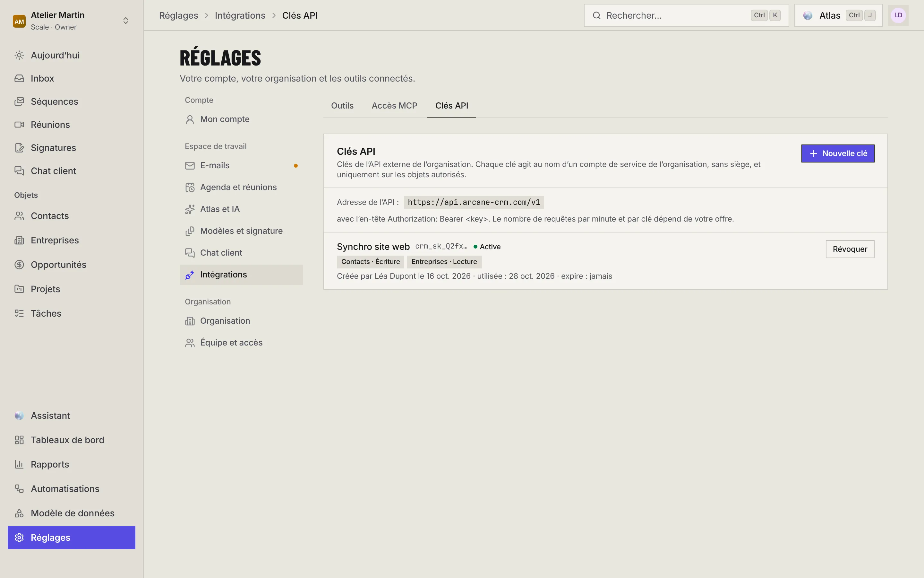The height and width of the screenshot is (578, 924).
Task: Switch to the Accès MCP tab
Action: coord(394,106)
